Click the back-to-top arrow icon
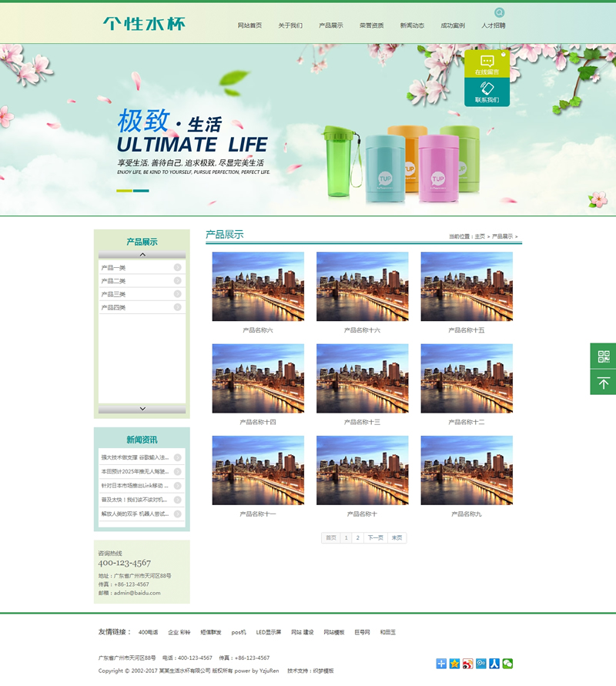The width and height of the screenshot is (616, 686). click(603, 383)
